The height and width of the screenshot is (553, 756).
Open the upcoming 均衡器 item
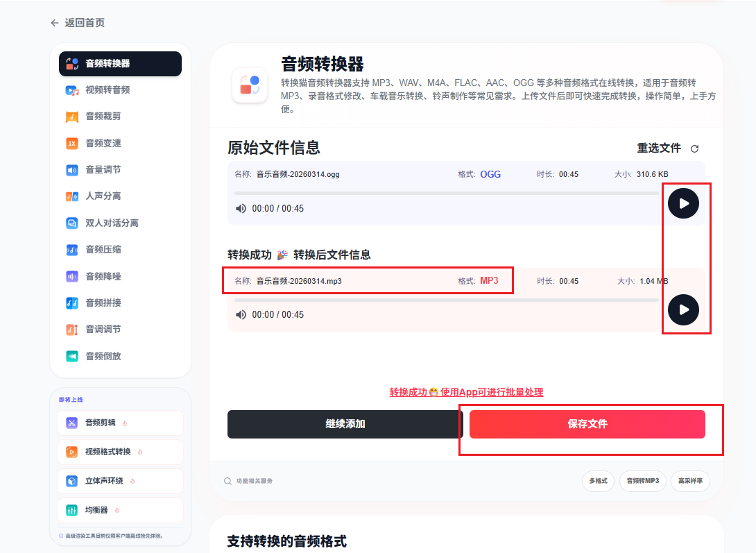point(120,510)
